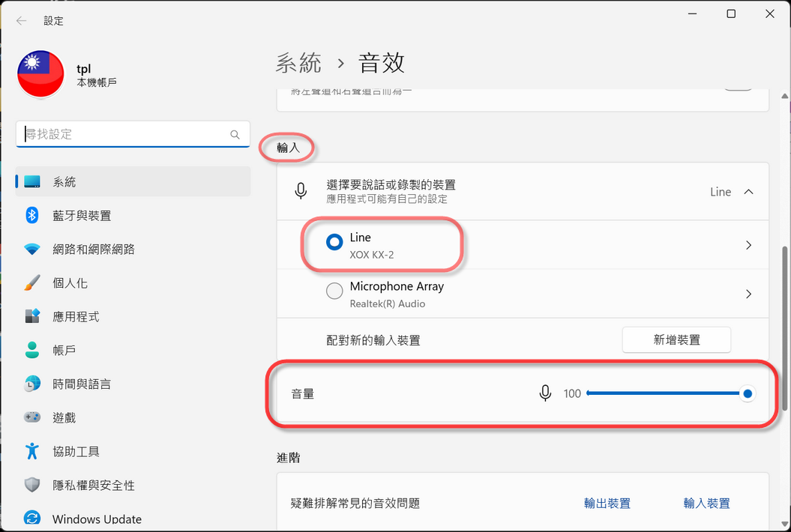Go to 系統 sidebar label

[64, 182]
